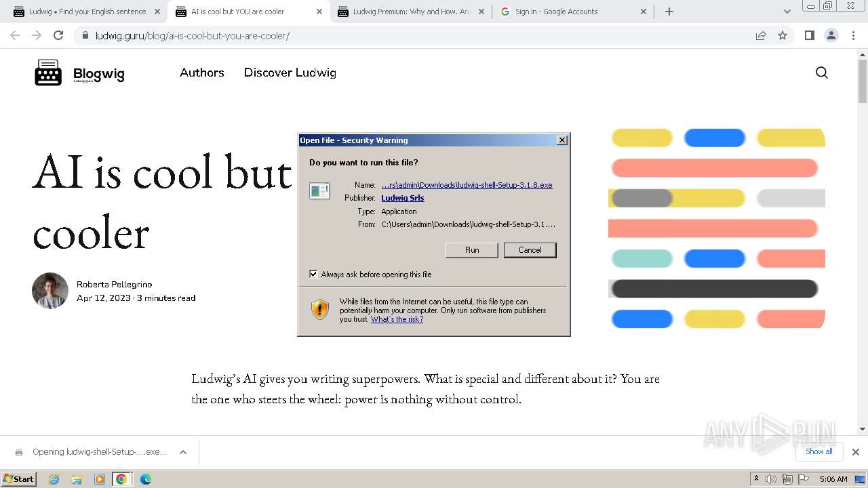Click Roberta Pellegrino author name
The height and width of the screenshot is (488, 868).
(x=114, y=284)
